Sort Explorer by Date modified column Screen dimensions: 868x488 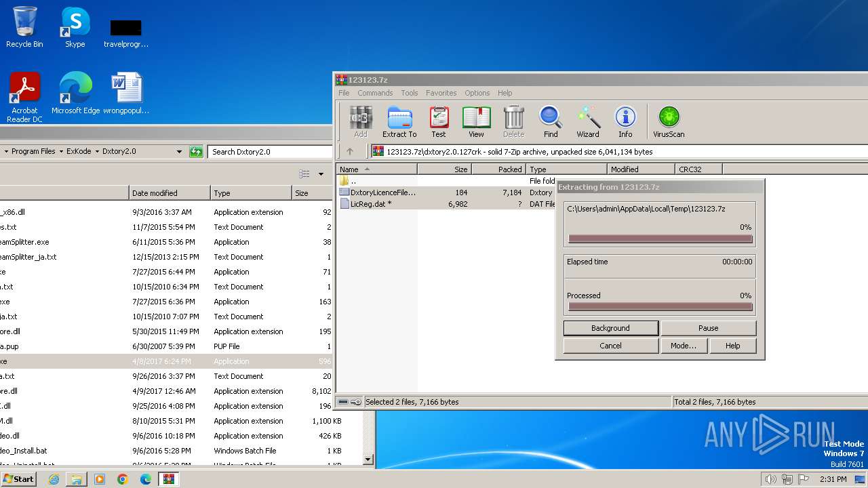pyautogui.click(x=170, y=193)
